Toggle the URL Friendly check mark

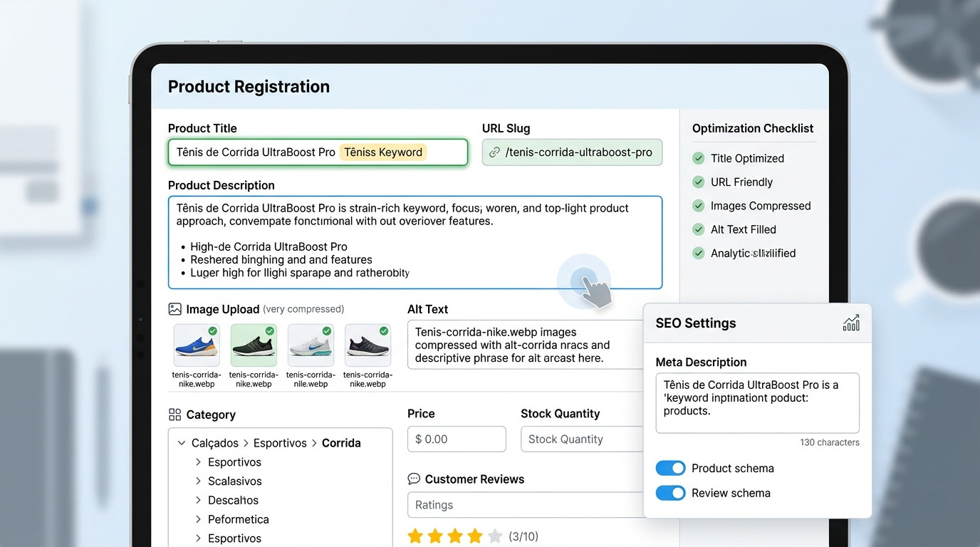699,182
